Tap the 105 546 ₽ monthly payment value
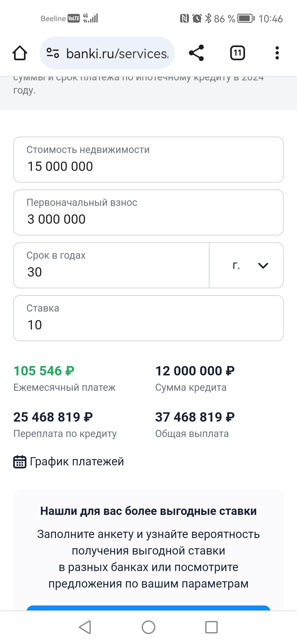Screen dimensions: 297x644 tap(44, 371)
